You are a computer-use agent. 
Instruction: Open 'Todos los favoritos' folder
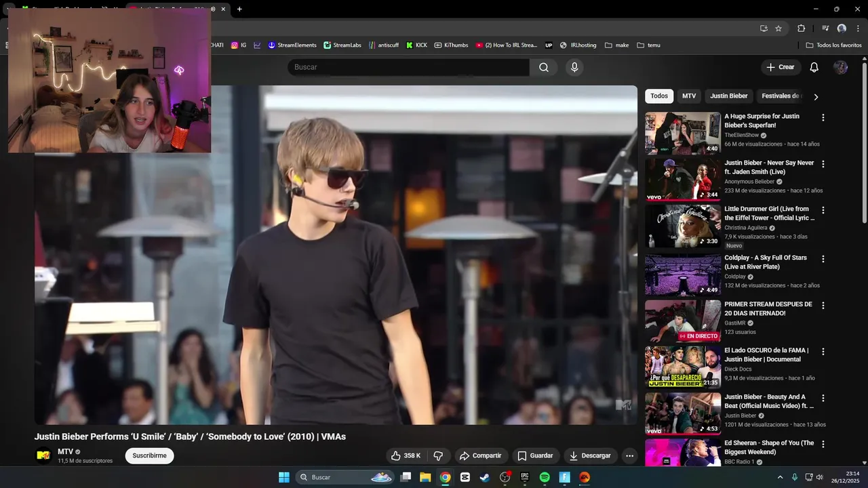[x=833, y=45]
